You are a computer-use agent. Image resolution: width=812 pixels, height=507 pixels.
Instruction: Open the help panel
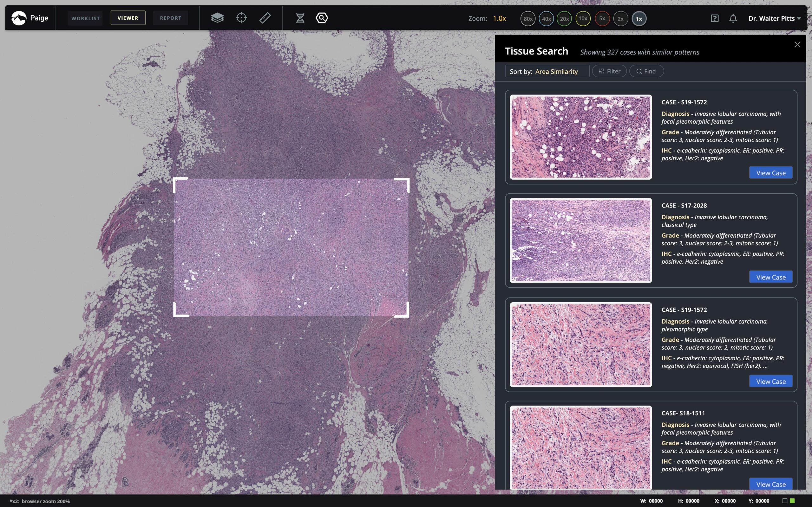[x=714, y=18]
